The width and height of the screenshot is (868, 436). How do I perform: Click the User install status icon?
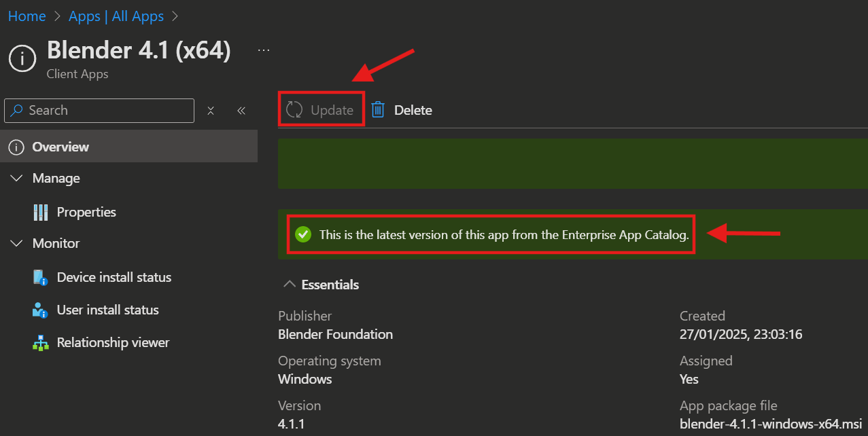click(41, 310)
